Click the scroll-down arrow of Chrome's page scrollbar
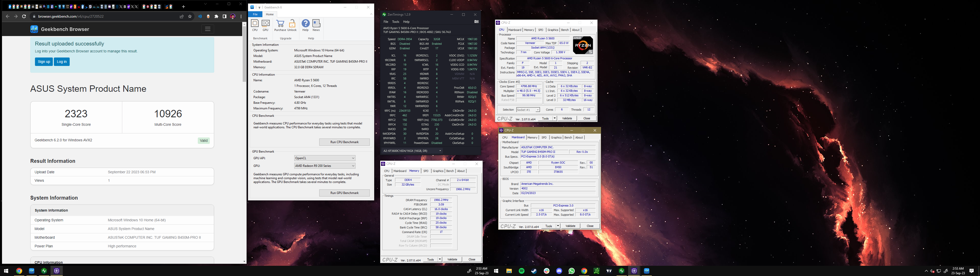The height and width of the screenshot is (276, 980). (244, 261)
